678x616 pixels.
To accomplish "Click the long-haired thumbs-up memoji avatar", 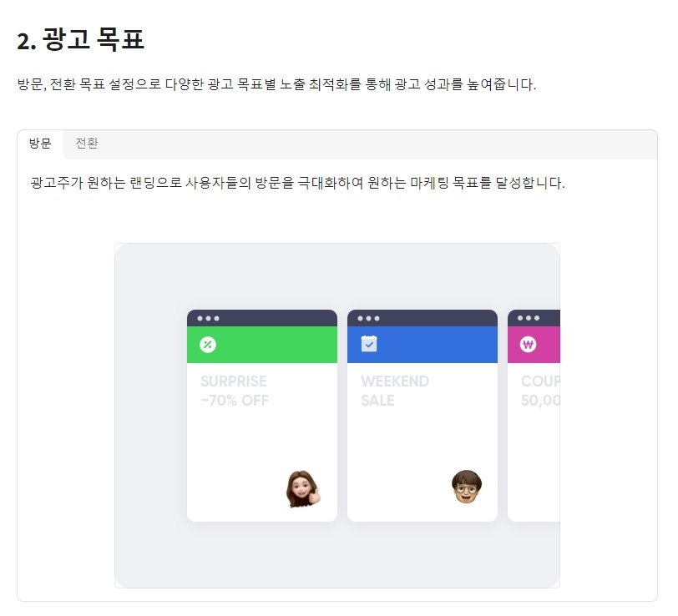I will pyautogui.click(x=302, y=489).
